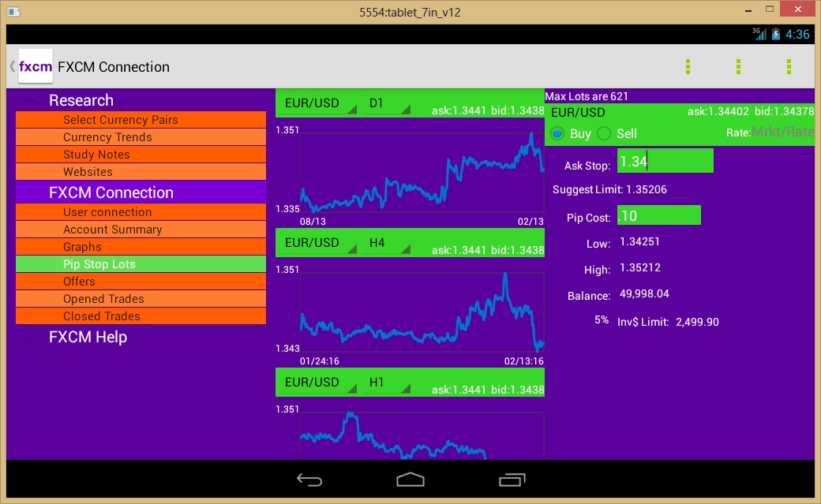The image size is (821, 504).
Task: Collapse the FXCM Connection section
Action: [30, 192]
